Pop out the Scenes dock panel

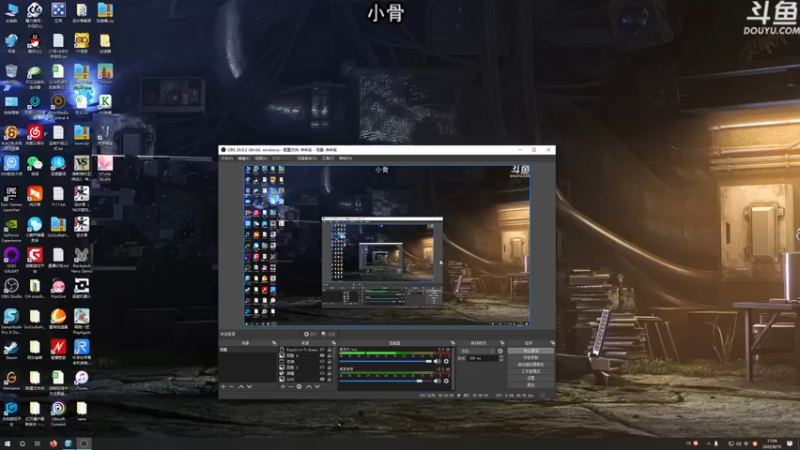coord(274,343)
